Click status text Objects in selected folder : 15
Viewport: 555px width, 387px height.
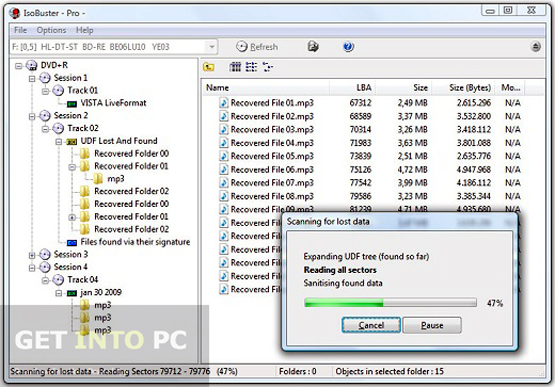(x=389, y=371)
